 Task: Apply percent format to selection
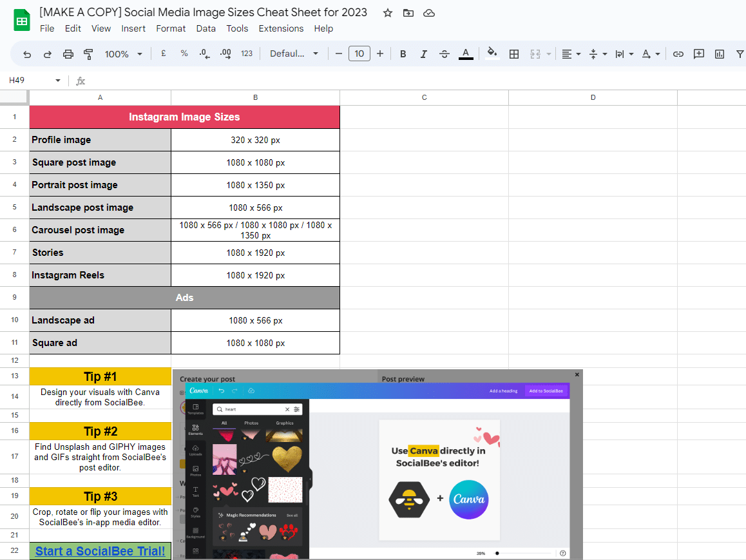(184, 53)
